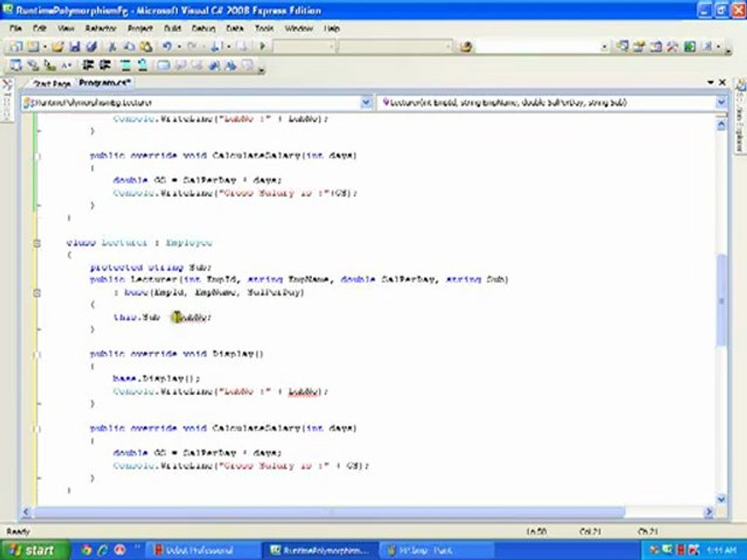Select the Program.cs* document tab
The width and height of the screenshot is (747, 560).
[x=105, y=83]
